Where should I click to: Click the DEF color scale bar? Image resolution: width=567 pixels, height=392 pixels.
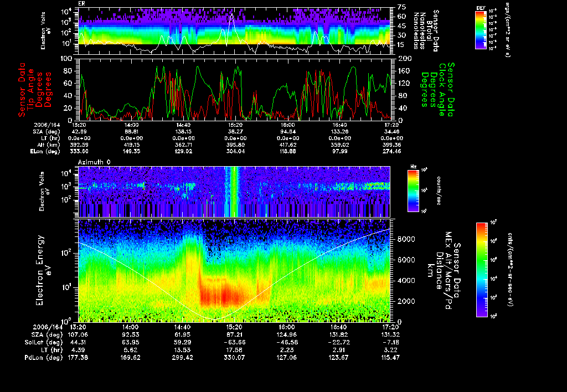click(481, 30)
